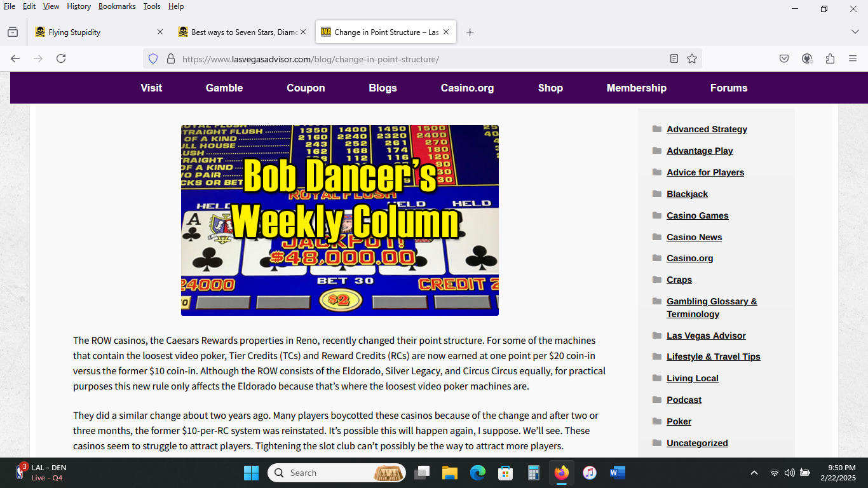Go back using the back arrow
Viewport: 868px width, 488px height.
coord(15,58)
